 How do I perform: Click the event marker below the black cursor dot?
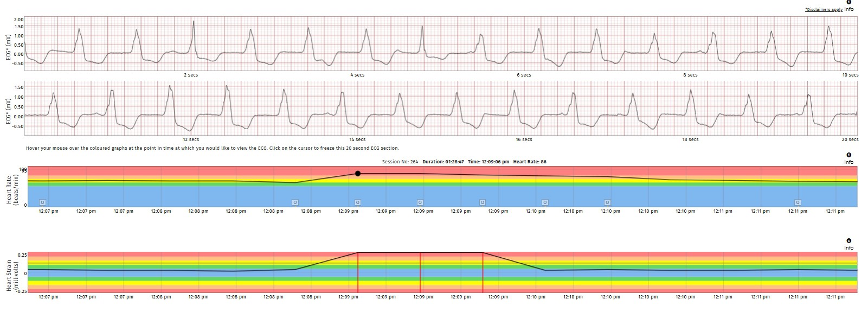[x=358, y=202]
